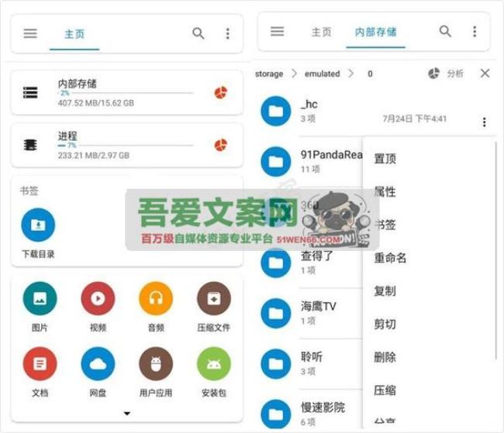Viewport: 504px width, 433px height.
Task: Open the 进程 process card title
Action: point(67,136)
